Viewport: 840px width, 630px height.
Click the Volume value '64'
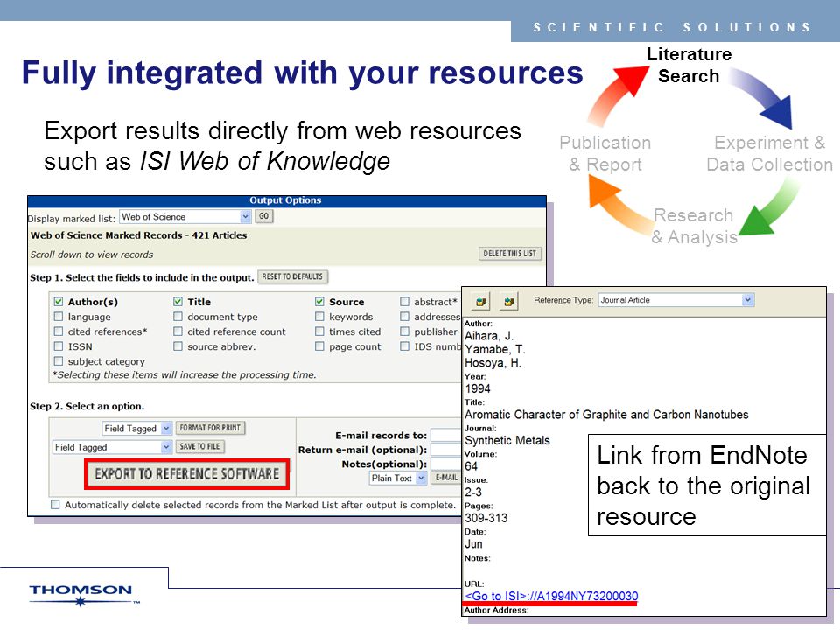click(471, 466)
